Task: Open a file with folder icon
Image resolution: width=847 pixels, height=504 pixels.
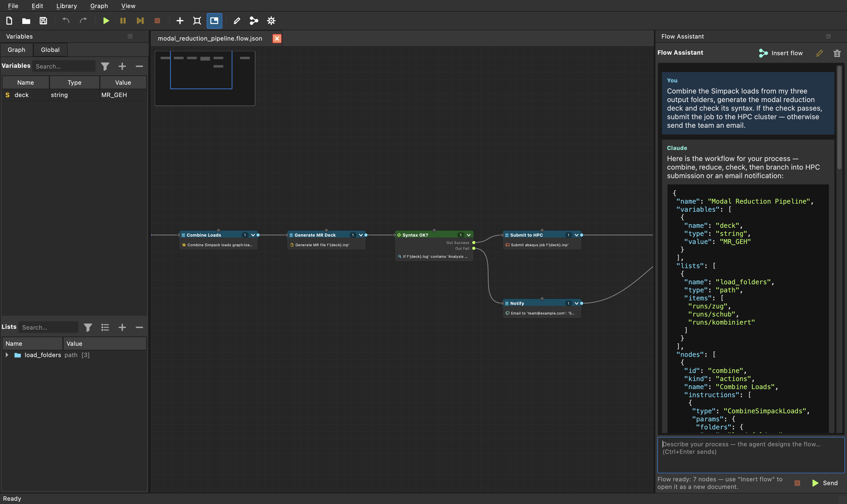Action: click(26, 21)
